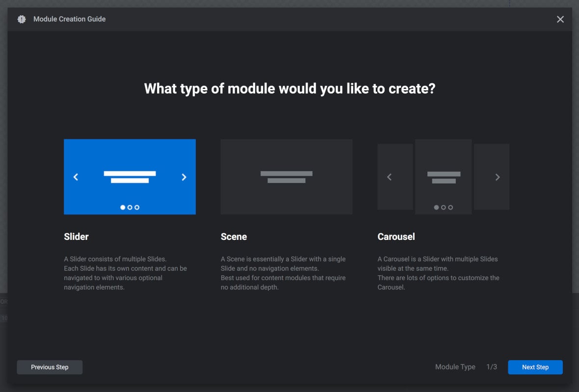Select the middle pagination dot in Slider preview
This screenshot has height=392, width=579.
pos(130,207)
